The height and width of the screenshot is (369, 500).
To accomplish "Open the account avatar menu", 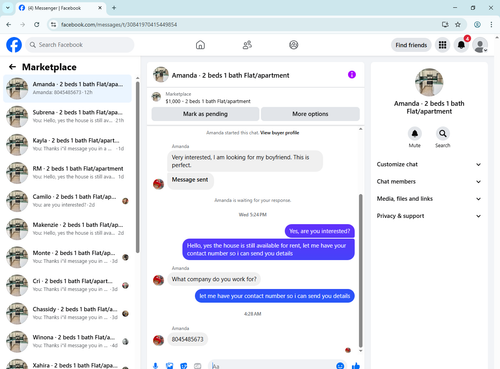I will (x=480, y=45).
